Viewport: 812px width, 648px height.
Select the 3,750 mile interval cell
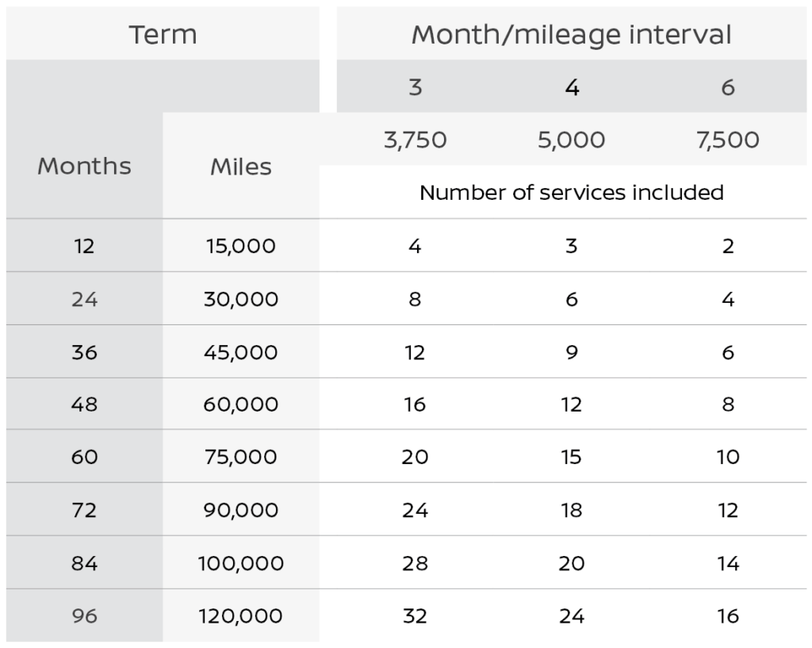[x=415, y=140]
